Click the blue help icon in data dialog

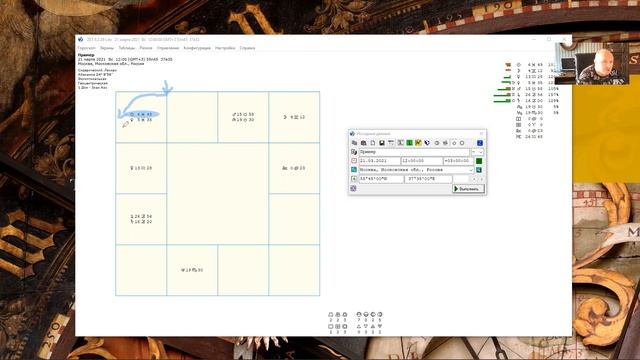[480, 143]
